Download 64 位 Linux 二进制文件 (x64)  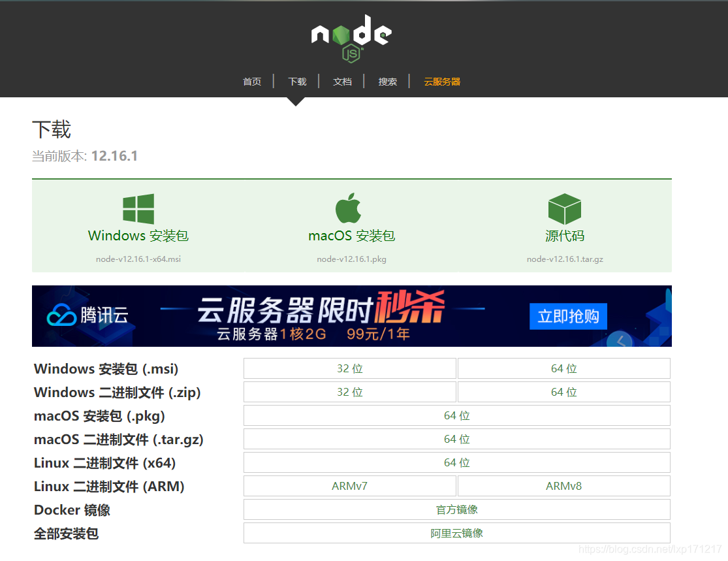(x=457, y=462)
